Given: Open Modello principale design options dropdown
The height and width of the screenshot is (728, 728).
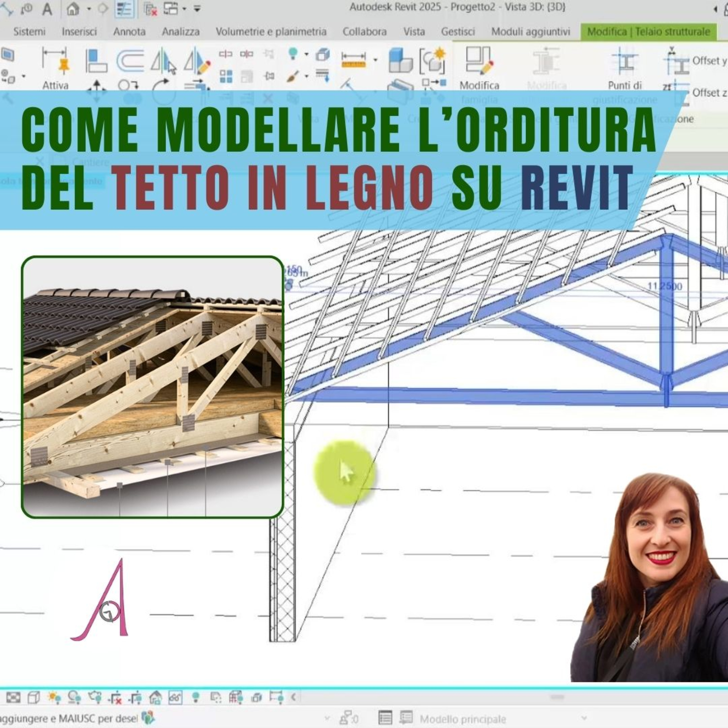Looking at the screenshot, I should [503, 719].
